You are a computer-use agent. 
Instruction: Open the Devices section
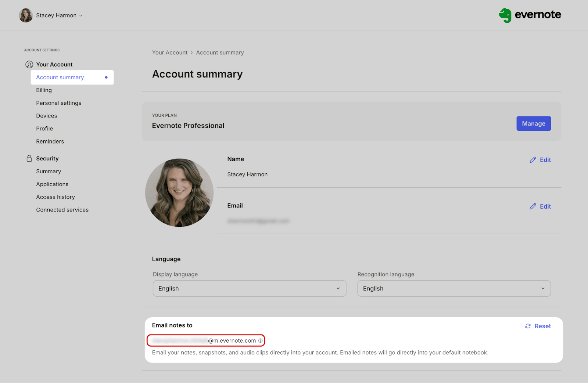(x=46, y=116)
